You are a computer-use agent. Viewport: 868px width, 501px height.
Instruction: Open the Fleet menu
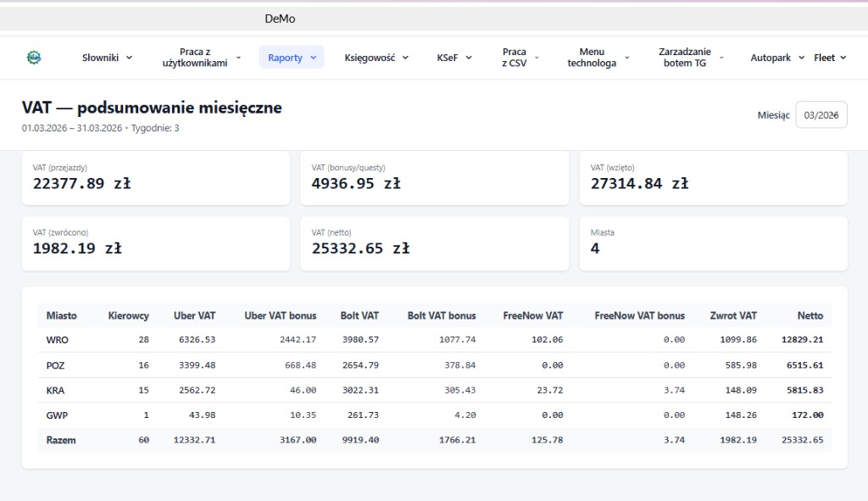(x=830, y=58)
